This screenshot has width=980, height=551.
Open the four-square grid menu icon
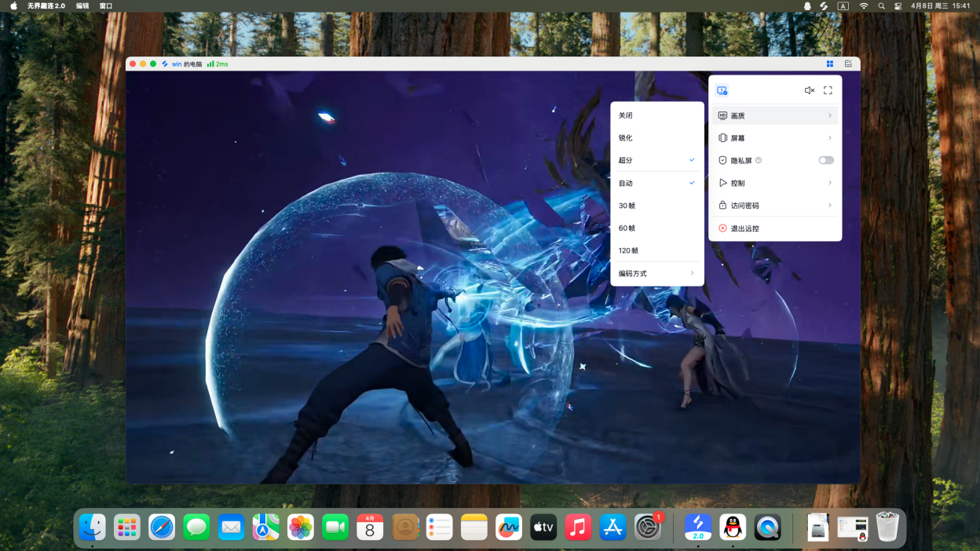830,64
